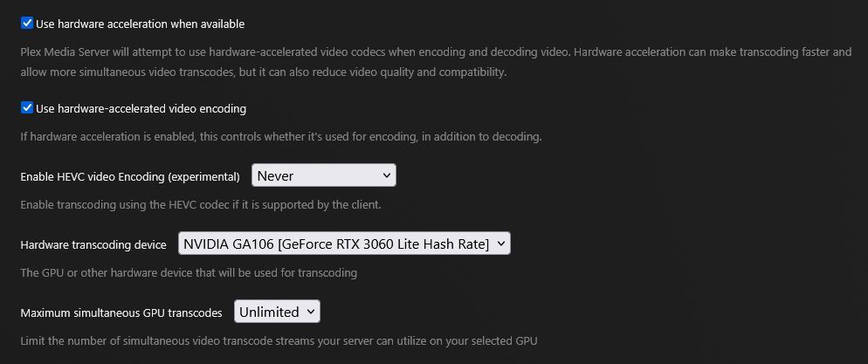
Task: Click the 'Use hardware acceleration when available' label text
Action: point(140,24)
